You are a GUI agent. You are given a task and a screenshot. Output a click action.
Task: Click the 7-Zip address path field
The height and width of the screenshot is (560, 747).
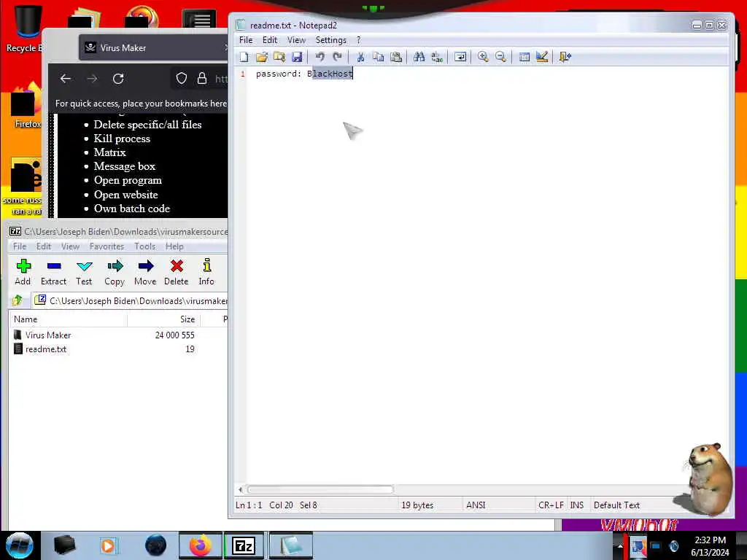[130, 301]
